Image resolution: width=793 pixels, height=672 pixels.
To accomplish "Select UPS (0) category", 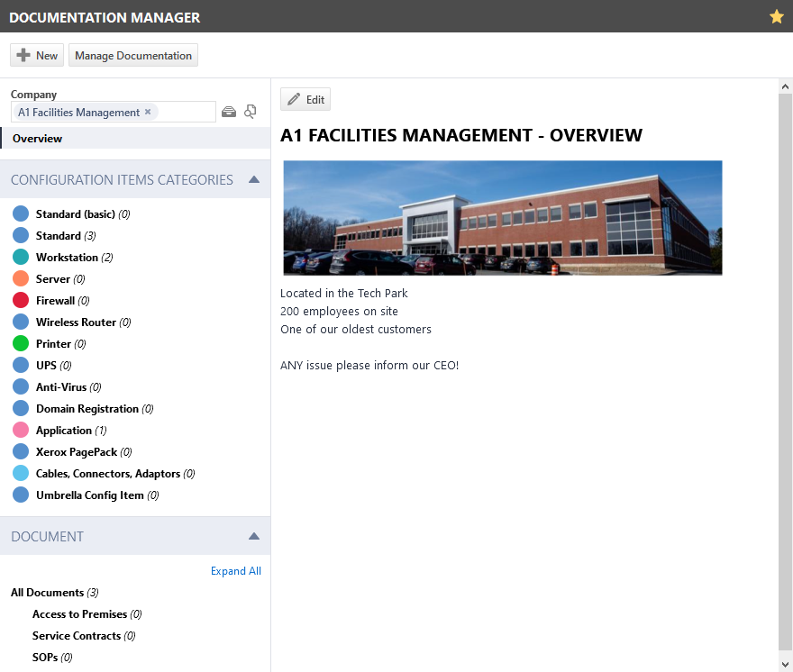I will tap(53, 366).
